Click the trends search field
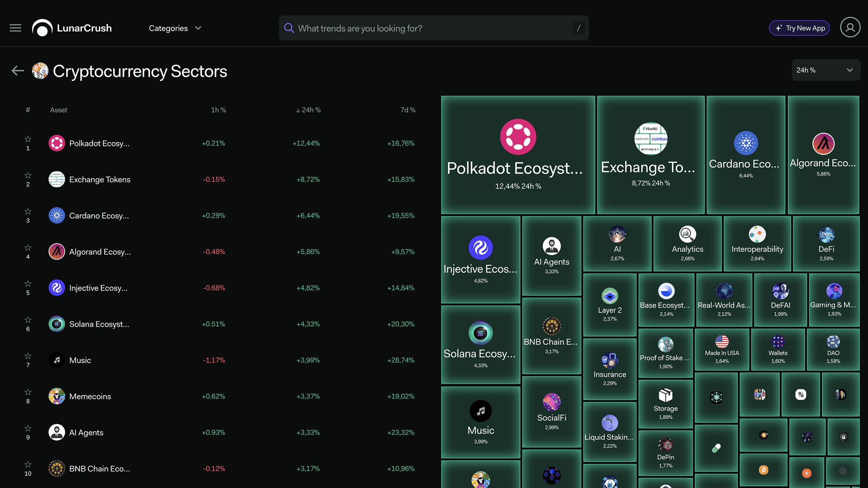 pyautogui.click(x=434, y=28)
